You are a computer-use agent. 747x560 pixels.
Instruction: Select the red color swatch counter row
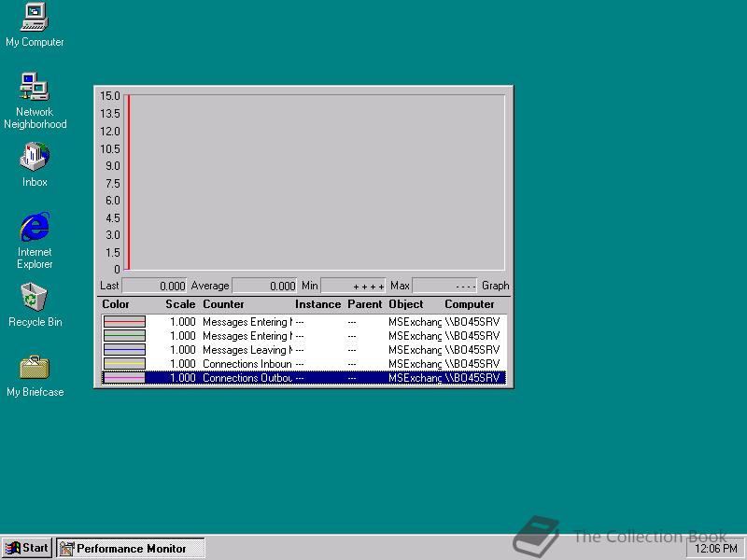click(303, 322)
